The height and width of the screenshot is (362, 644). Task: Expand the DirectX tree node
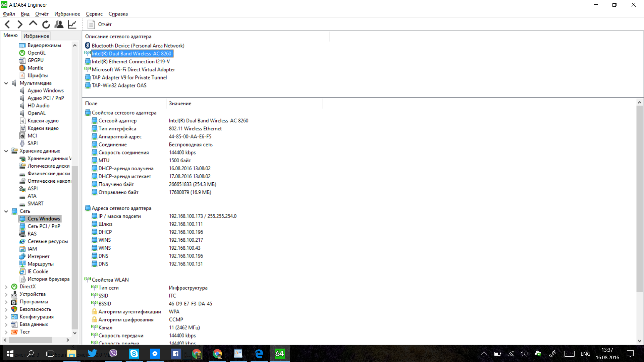tap(6, 287)
